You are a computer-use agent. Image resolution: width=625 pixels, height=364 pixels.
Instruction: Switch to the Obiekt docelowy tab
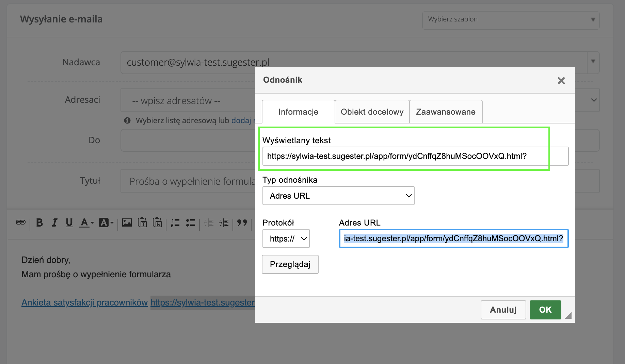coord(372,112)
